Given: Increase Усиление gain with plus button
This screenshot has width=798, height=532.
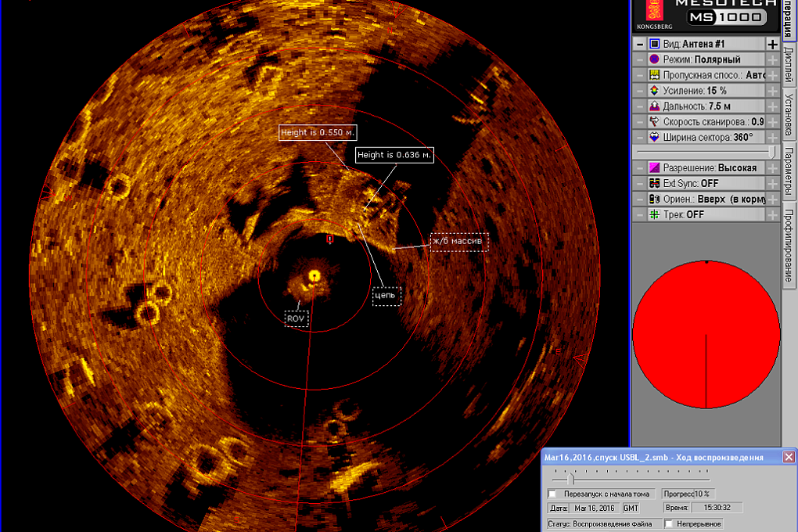Looking at the screenshot, I should point(772,91).
